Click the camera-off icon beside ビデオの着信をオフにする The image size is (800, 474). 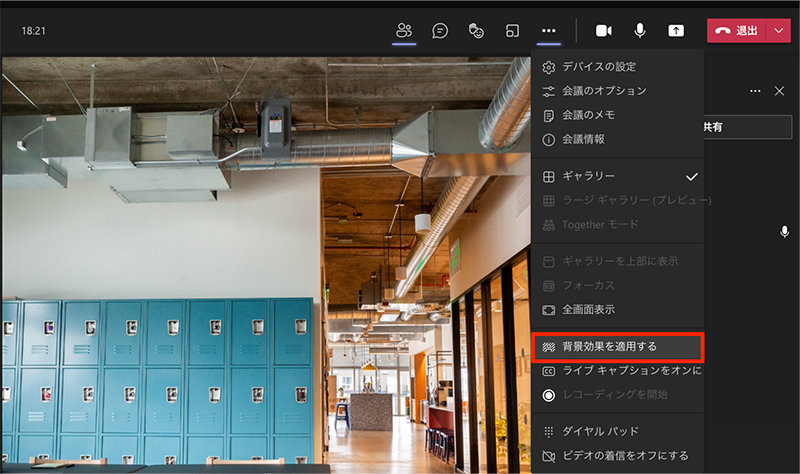tap(548, 456)
